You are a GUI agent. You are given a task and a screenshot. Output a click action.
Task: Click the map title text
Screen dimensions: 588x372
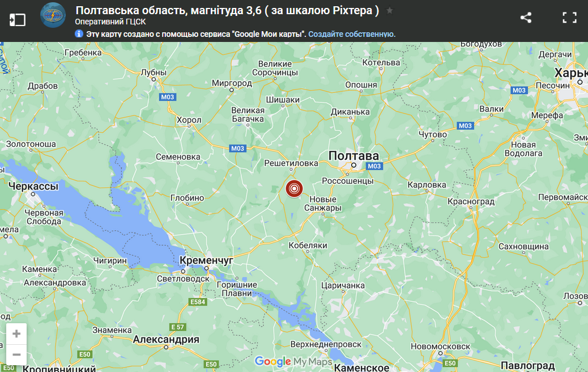tap(227, 11)
